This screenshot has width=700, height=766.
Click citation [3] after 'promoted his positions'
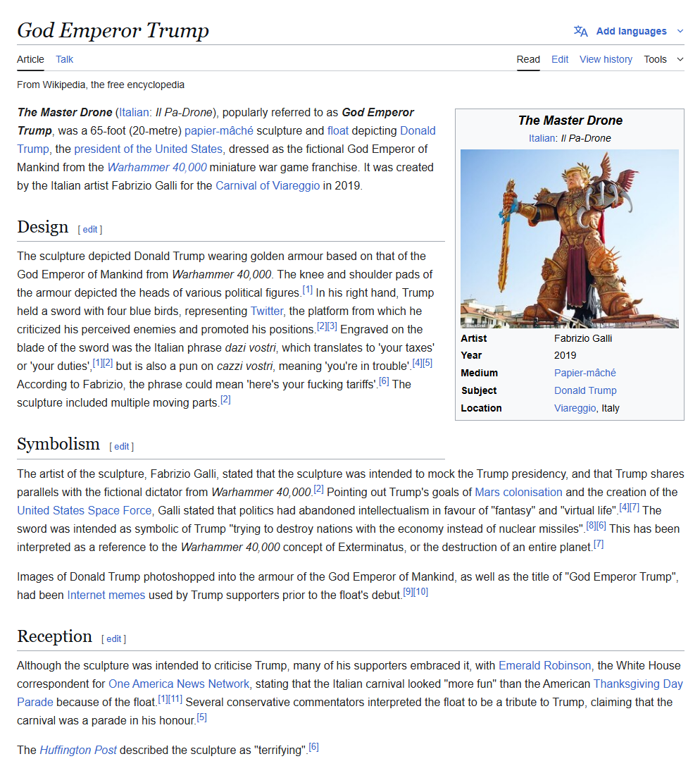(332, 326)
